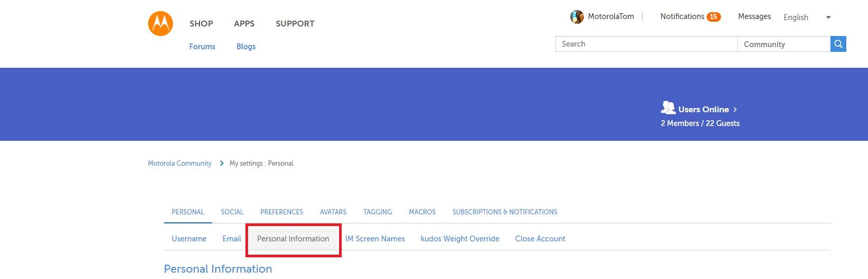The width and height of the screenshot is (868, 279).
Task: Click the Users Online people icon
Action: point(668,108)
